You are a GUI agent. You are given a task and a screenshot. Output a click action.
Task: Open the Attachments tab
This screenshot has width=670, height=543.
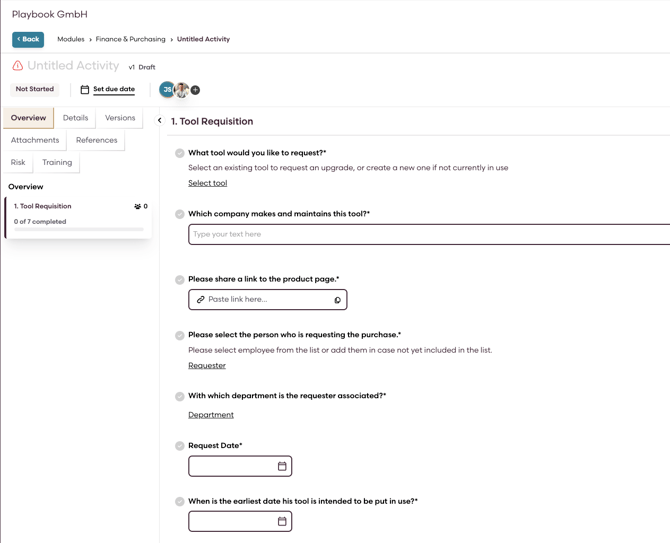tap(35, 140)
